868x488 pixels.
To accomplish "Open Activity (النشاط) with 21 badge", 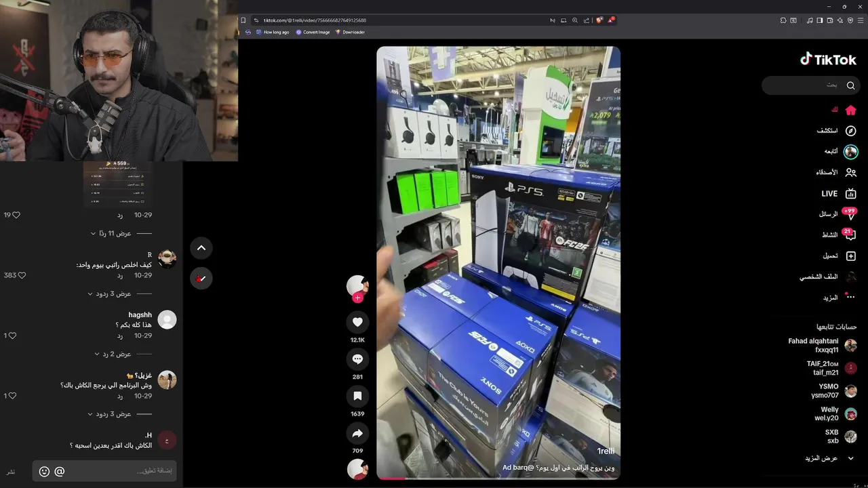I will (849, 235).
